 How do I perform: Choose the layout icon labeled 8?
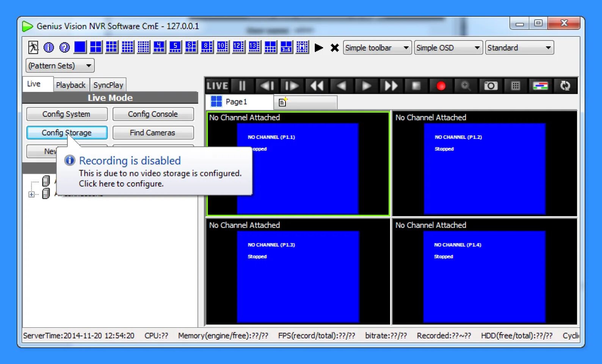[207, 47]
